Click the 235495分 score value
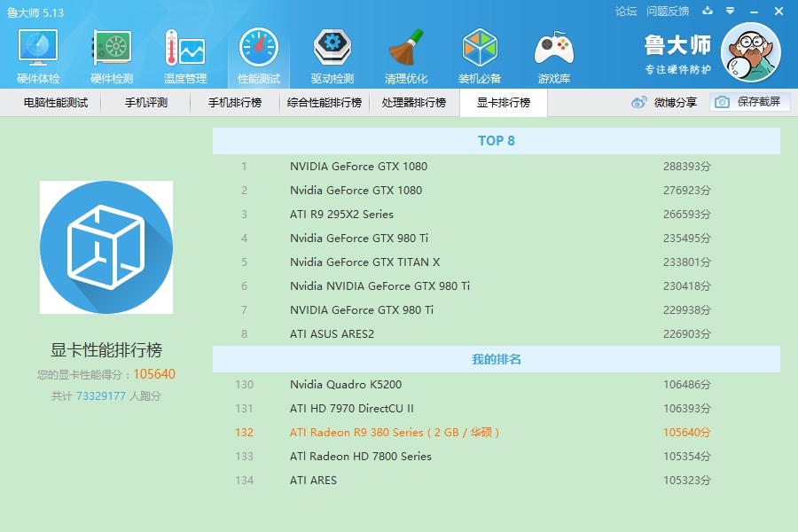 (686, 239)
